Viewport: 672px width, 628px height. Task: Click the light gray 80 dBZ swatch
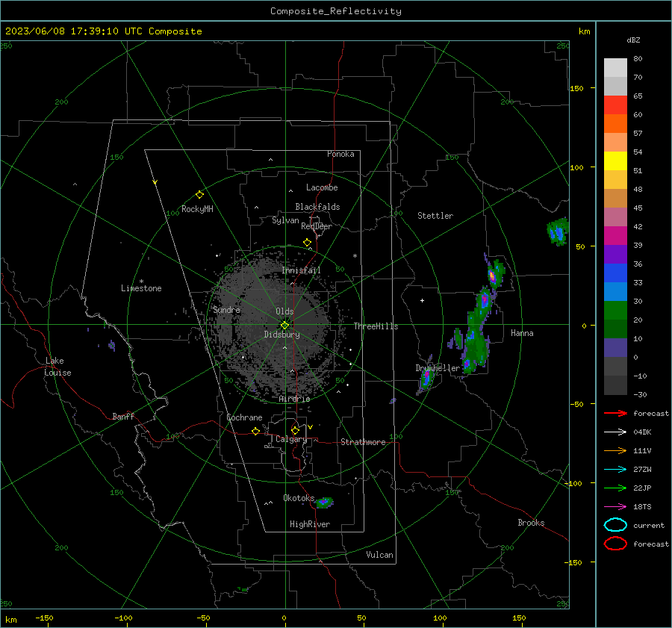coord(615,67)
